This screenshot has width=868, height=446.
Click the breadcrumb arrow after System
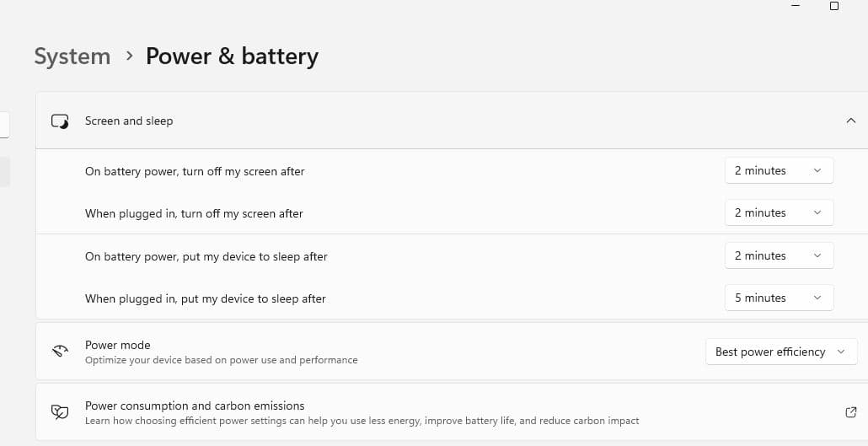click(129, 56)
